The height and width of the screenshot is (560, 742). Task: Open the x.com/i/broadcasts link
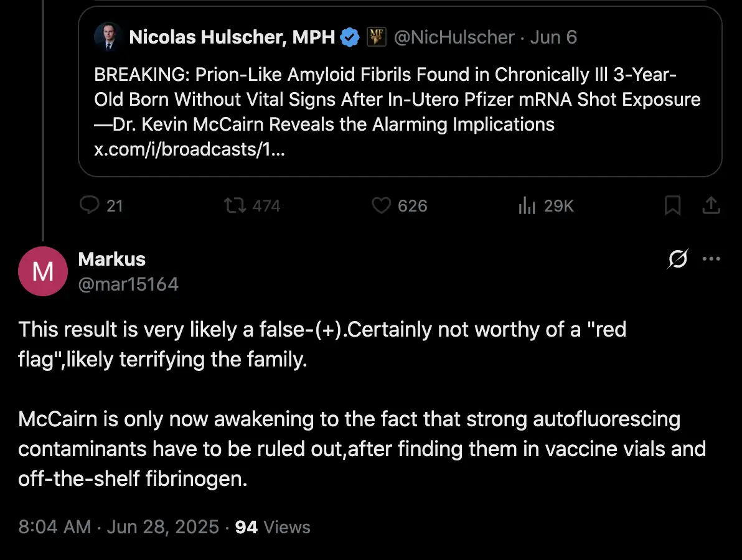tap(189, 149)
